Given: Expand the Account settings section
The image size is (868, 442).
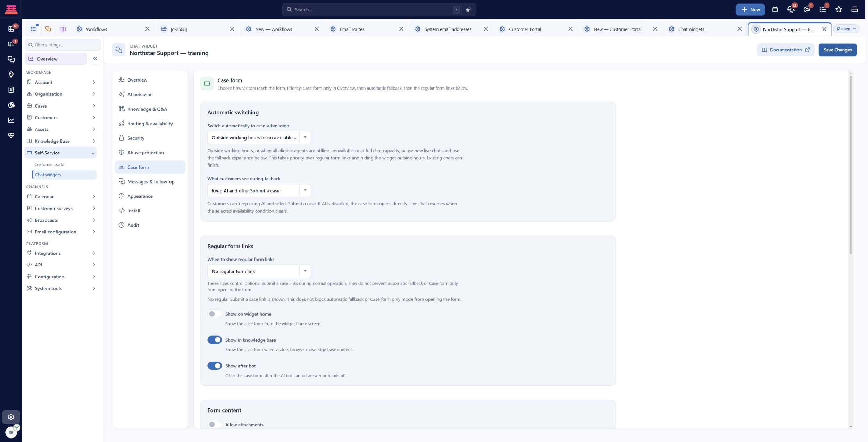Looking at the screenshot, I should point(61,82).
